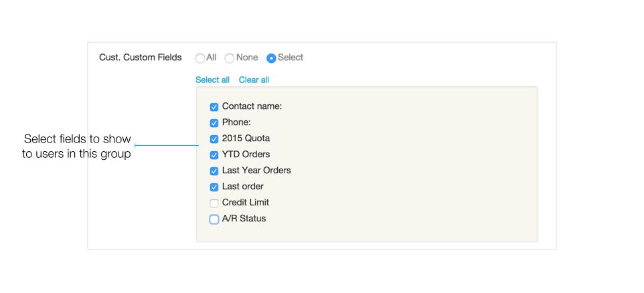Uncheck the Contact name checkbox
644x293 pixels.
coord(214,107)
